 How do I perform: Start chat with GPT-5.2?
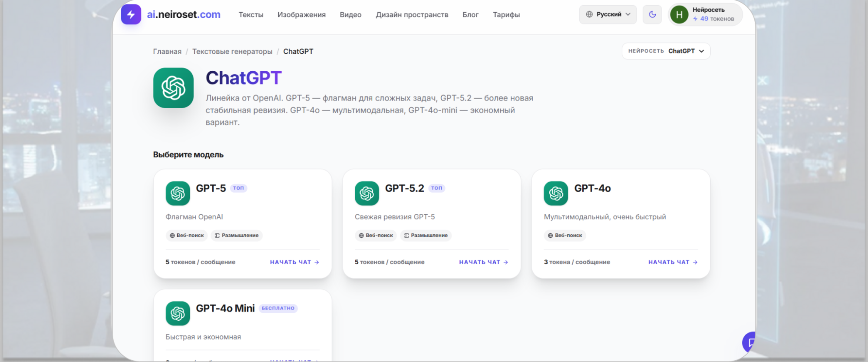tap(484, 262)
